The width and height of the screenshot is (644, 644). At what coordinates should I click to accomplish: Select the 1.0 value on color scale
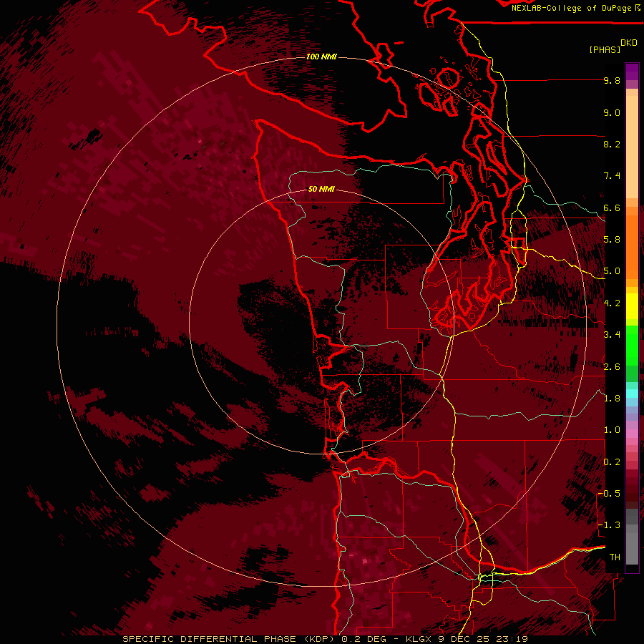[x=612, y=430]
